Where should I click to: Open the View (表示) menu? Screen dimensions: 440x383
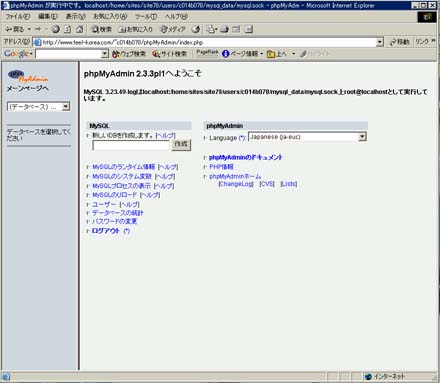(x=75, y=16)
